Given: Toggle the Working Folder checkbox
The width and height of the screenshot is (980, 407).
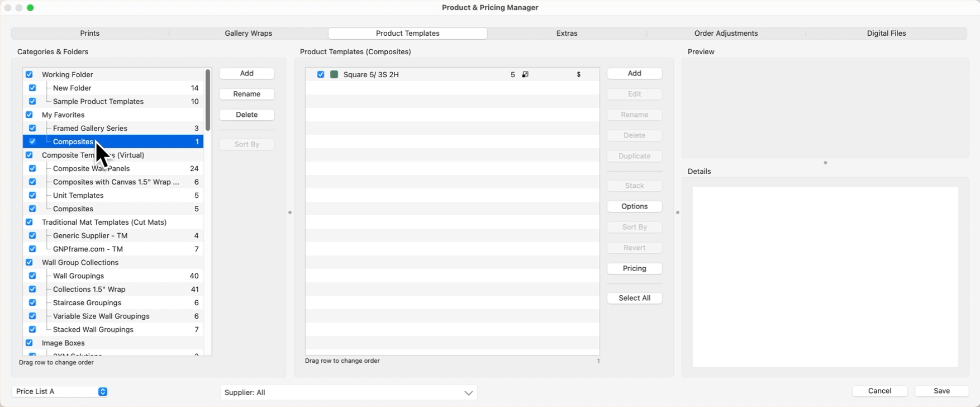Looking at the screenshot, I should [29, 74].
